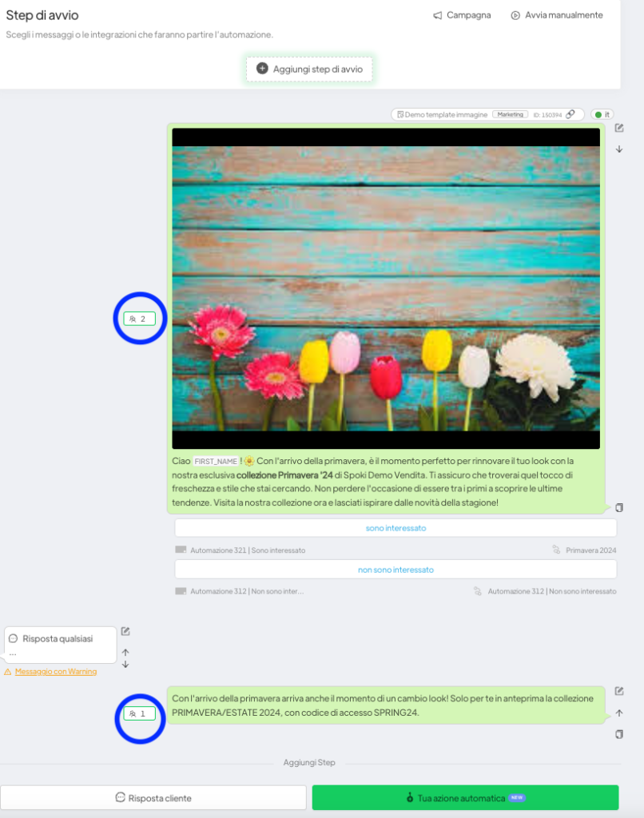Move the SPRING24 message up

click(x=619, y=713)
